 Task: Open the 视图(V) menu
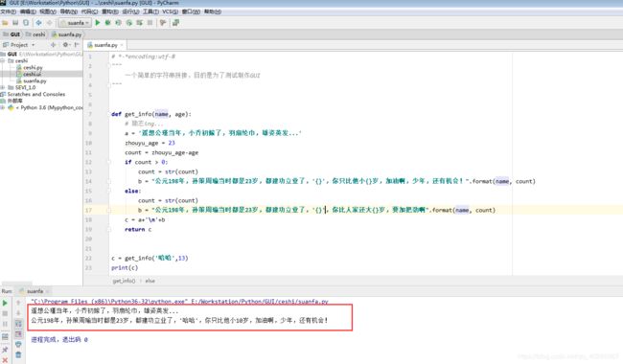[x=48, y=11]
